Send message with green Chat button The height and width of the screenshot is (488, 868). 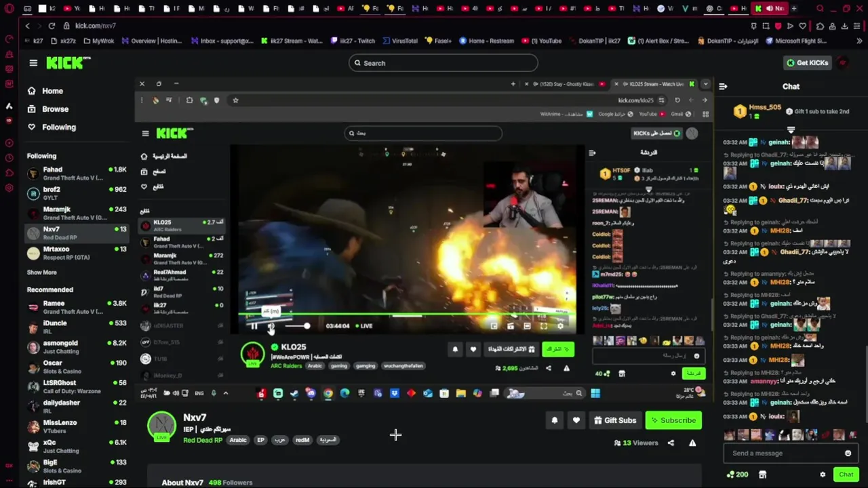[846, 474]
